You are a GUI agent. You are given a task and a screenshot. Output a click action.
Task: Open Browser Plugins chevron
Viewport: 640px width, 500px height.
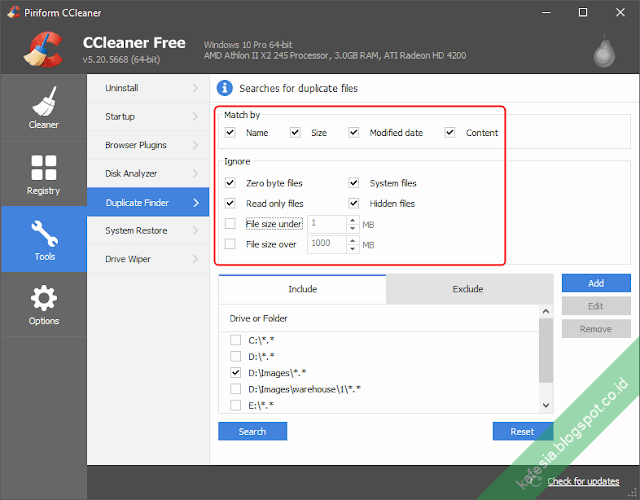[196, 145]
